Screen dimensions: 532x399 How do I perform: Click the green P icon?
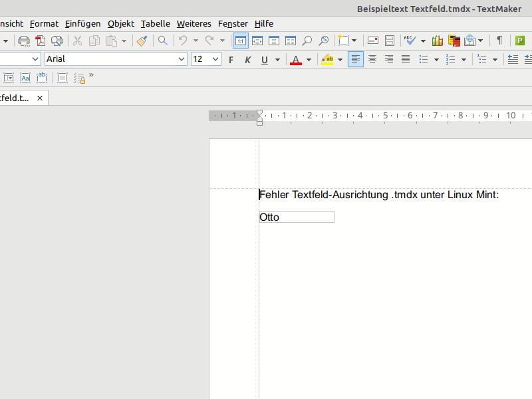click(520, 41)
